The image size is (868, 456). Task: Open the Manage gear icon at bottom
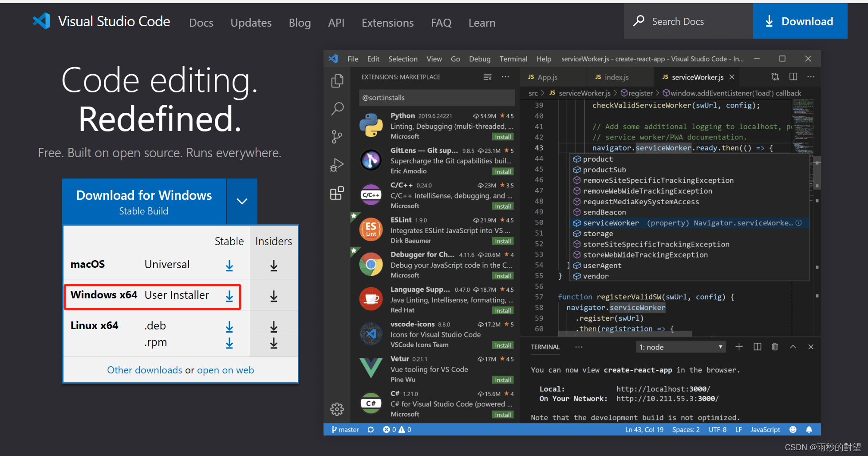[x=337, y=409]
